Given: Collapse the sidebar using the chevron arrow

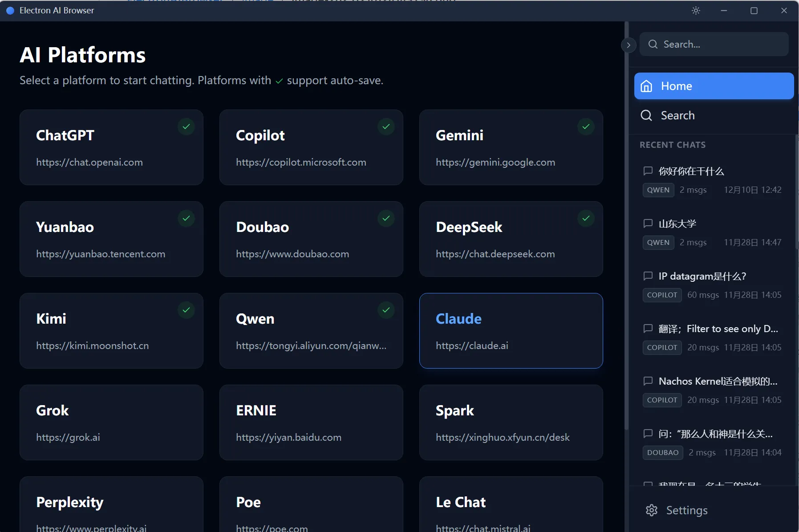Looking at the screenshot, I should [x=628, y=45].
